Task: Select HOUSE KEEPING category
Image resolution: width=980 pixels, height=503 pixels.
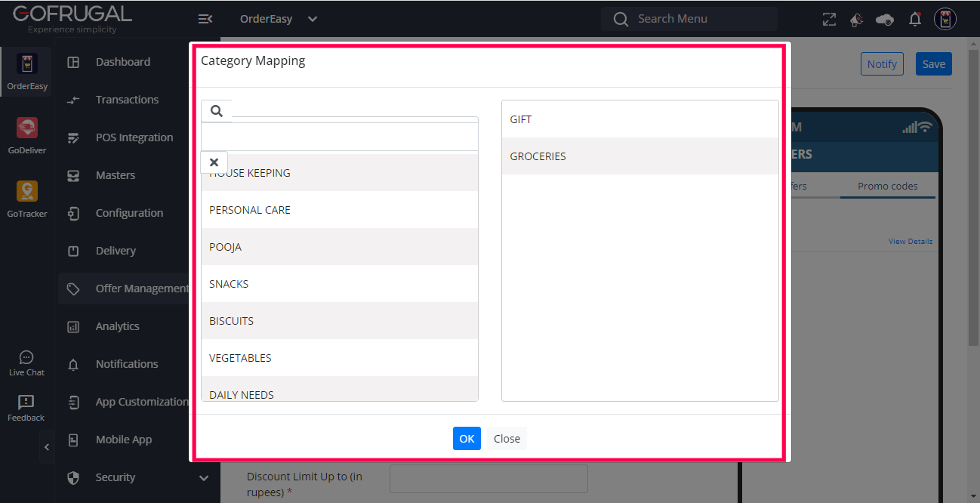Action: pyautogui.click(x=340, y=173)
